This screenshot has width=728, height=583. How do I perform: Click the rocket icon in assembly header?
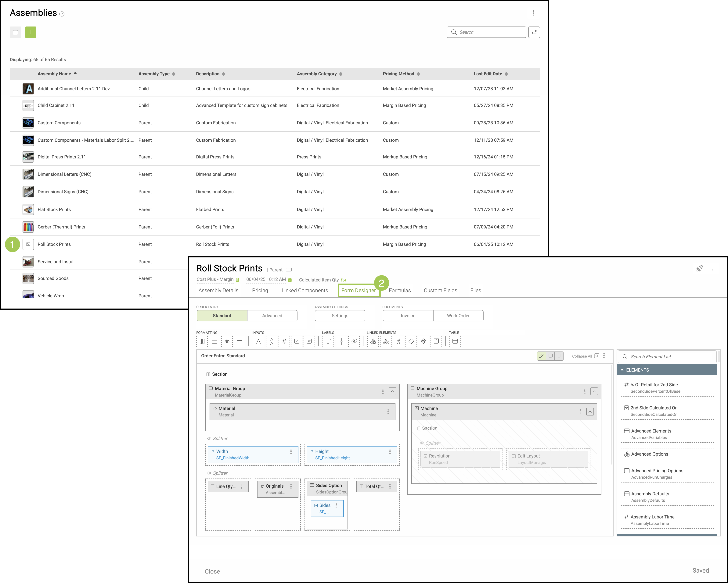[x=699, y=269]
